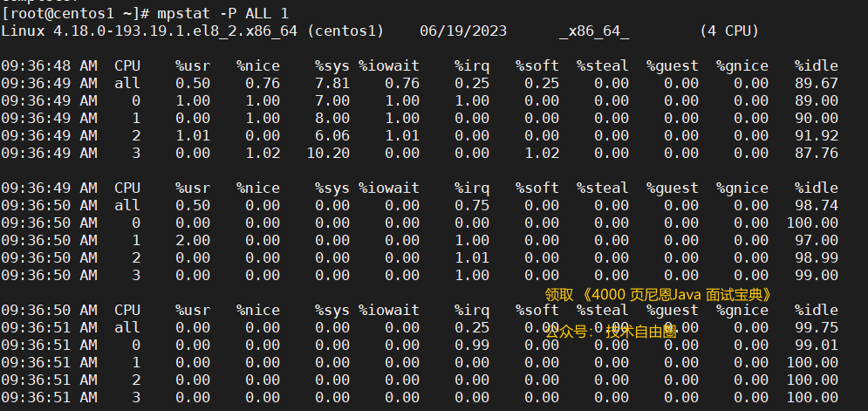This screenshot has width=868, height=411.
Task: Click the %idle value '99.00'
Action: (817, 275)
